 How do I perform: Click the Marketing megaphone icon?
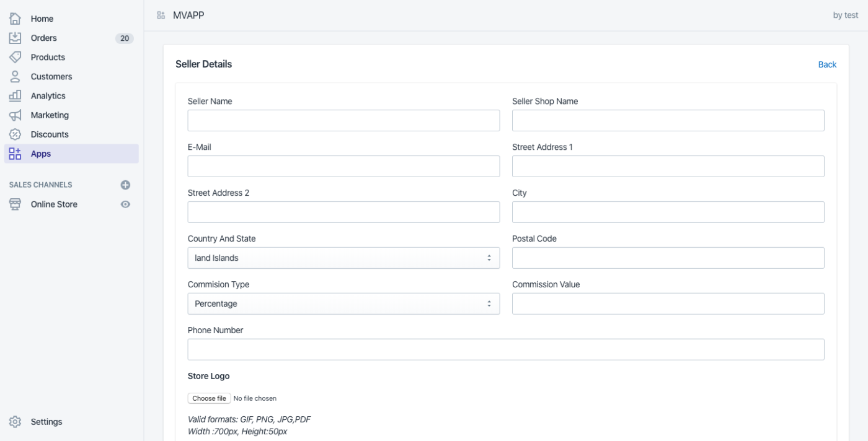15,115
